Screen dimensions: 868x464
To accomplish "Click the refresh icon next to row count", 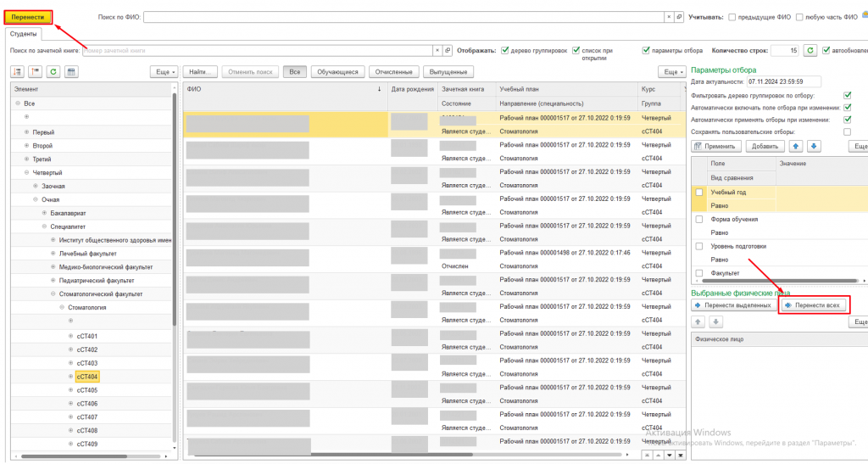I will coord(810,51).
